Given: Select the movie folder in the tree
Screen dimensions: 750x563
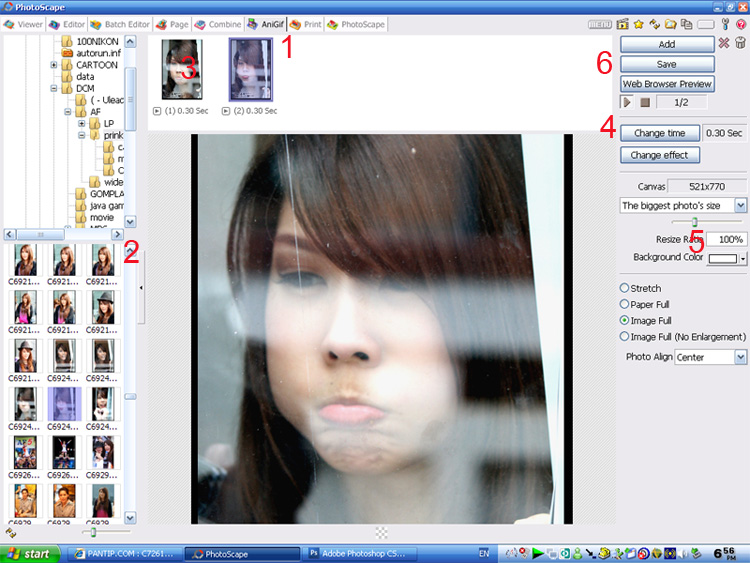Looking at the screenshot, I should click(x=95, y=218).
